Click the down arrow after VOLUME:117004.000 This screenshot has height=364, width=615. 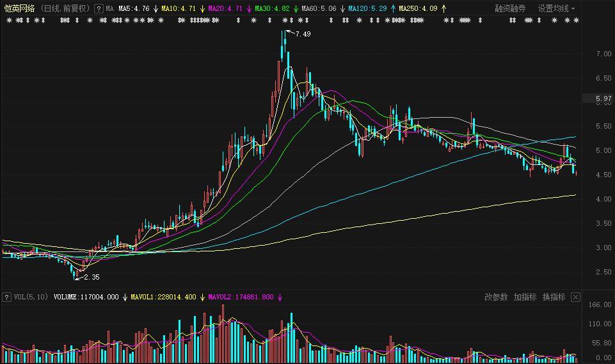coord(125,297)
